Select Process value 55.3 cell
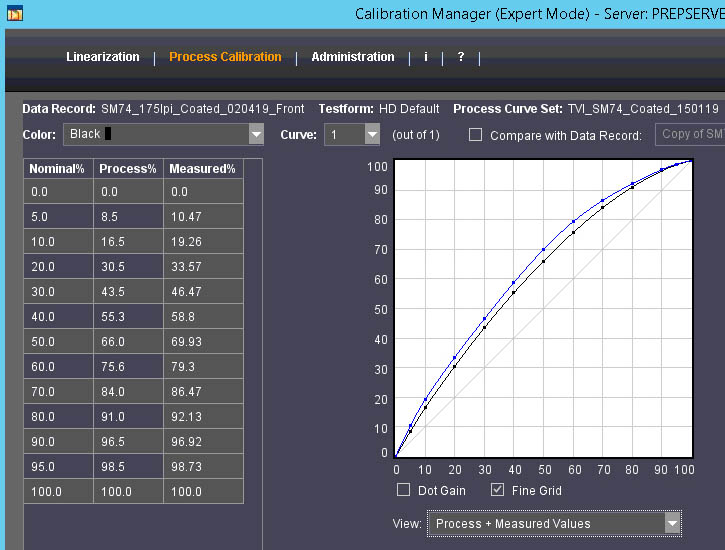Viewport: 725px width, 550px height. point(128,316)
